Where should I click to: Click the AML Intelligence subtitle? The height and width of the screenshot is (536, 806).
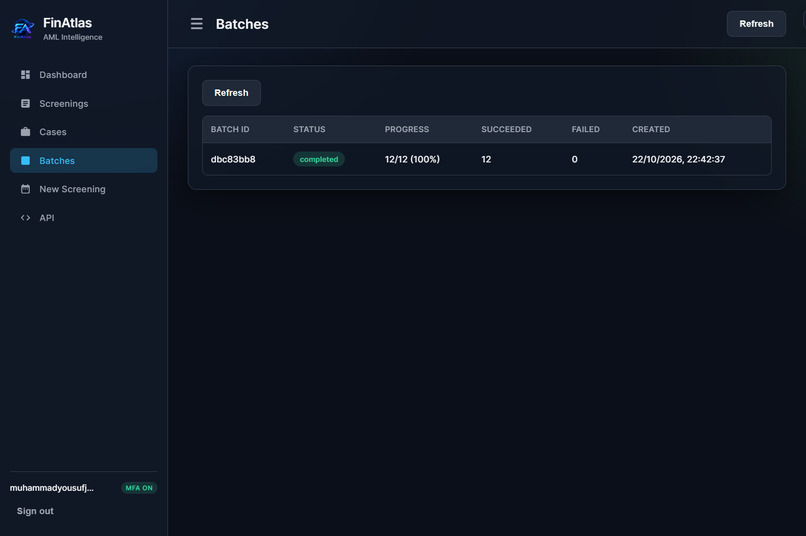tap(72, 37)
